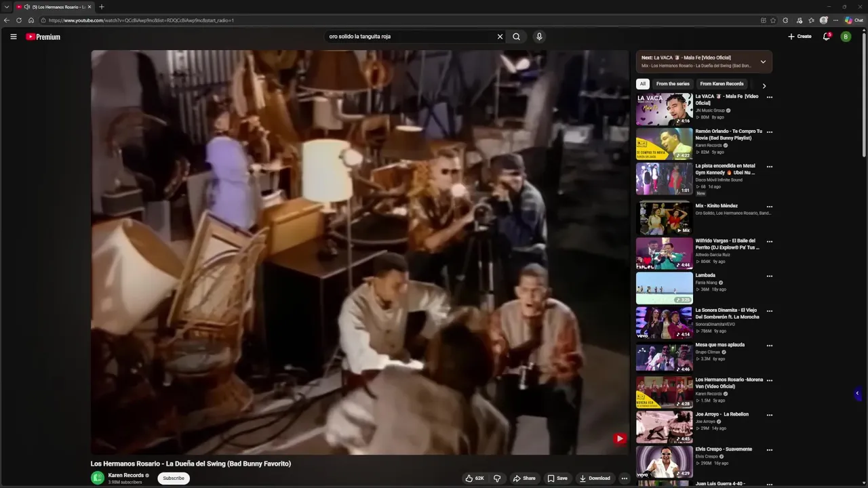Open options for La pista encendida video
The width and height of the screenshot is (868, 488).
769,167
